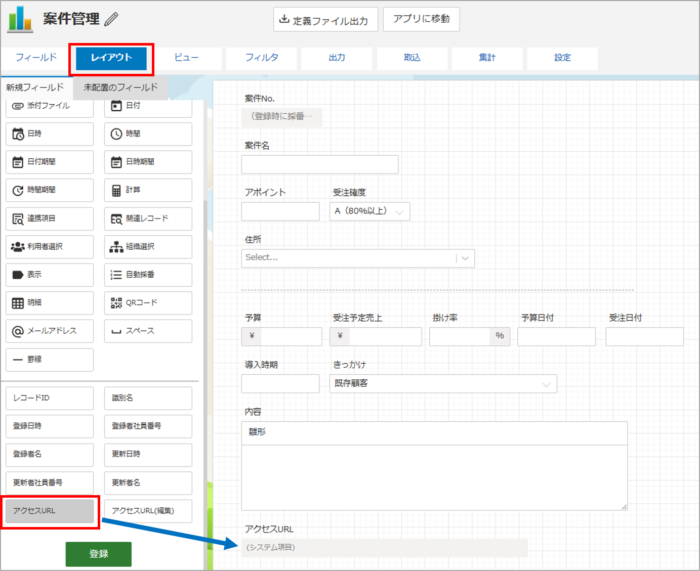Image resolution: width=700 pixels, height=571 pixels.
Task: Select the 組織選択 org-chart field
Action: (x=148, y=247)
